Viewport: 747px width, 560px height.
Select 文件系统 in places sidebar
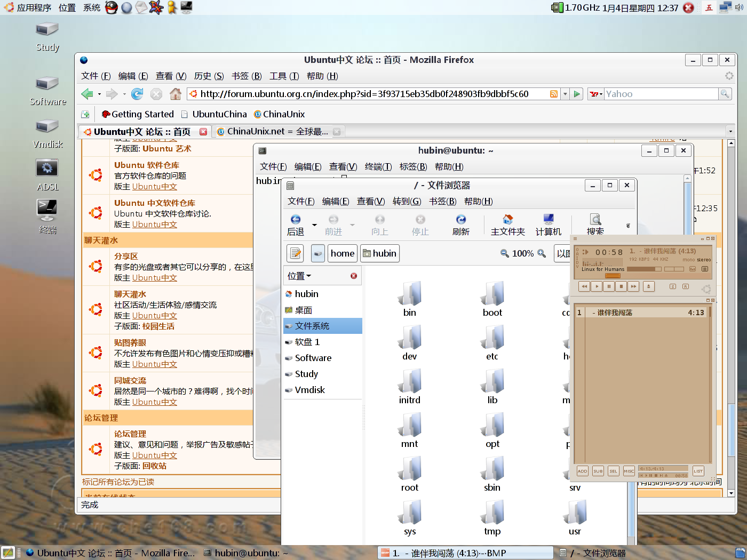[x=323, y=326]
